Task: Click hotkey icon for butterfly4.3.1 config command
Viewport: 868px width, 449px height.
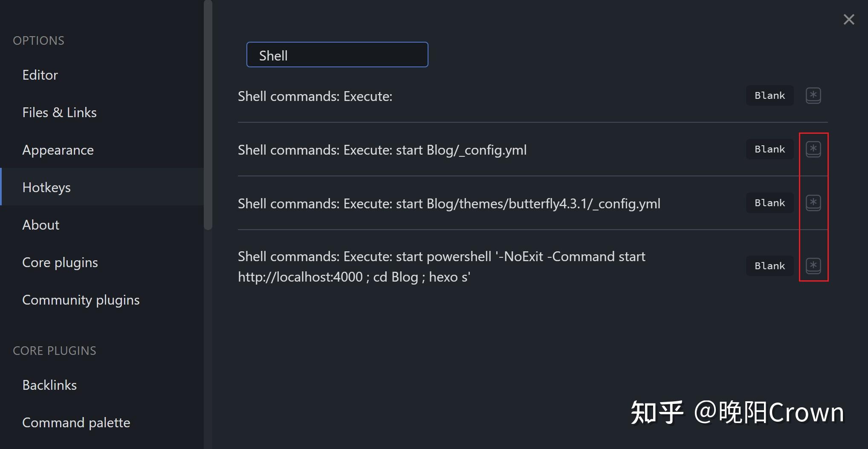Action: (x=813, y=203)
